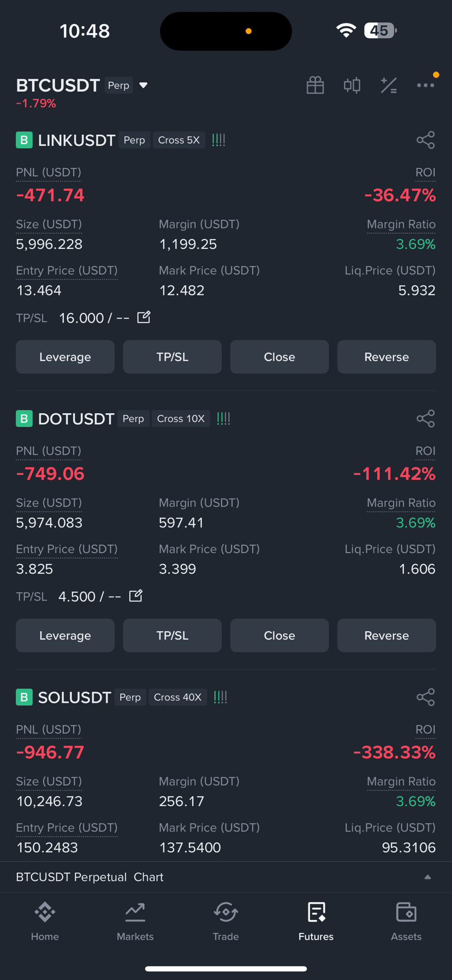Viewport: 452px width, 980px height.
Task: Open the plus-slash calculator icon
Action: (389, 85)
